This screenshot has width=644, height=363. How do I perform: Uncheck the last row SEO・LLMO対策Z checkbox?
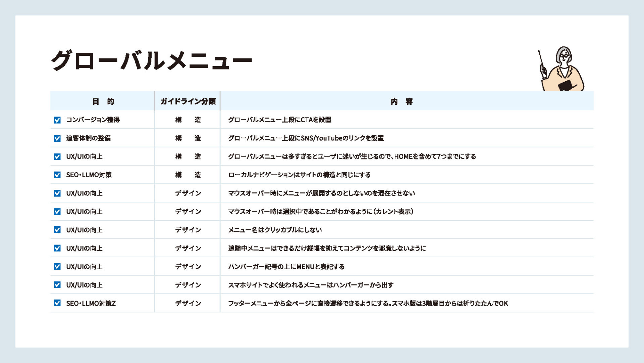[57, 303]
